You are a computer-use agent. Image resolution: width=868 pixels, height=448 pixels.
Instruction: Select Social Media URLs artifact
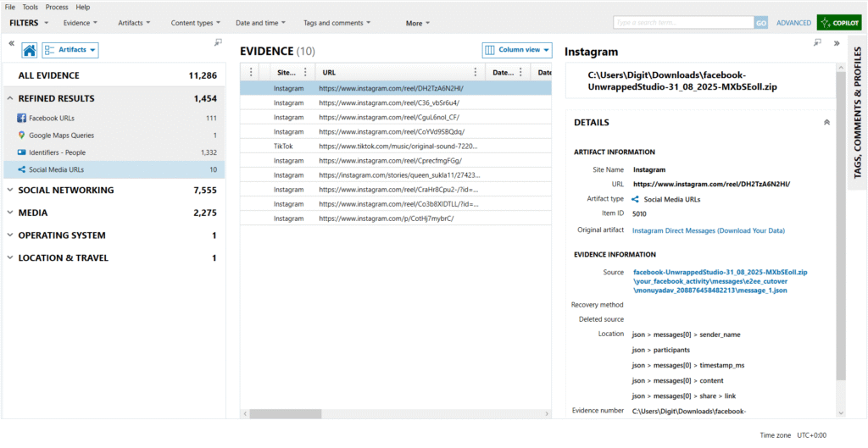[x=114, y=169]
